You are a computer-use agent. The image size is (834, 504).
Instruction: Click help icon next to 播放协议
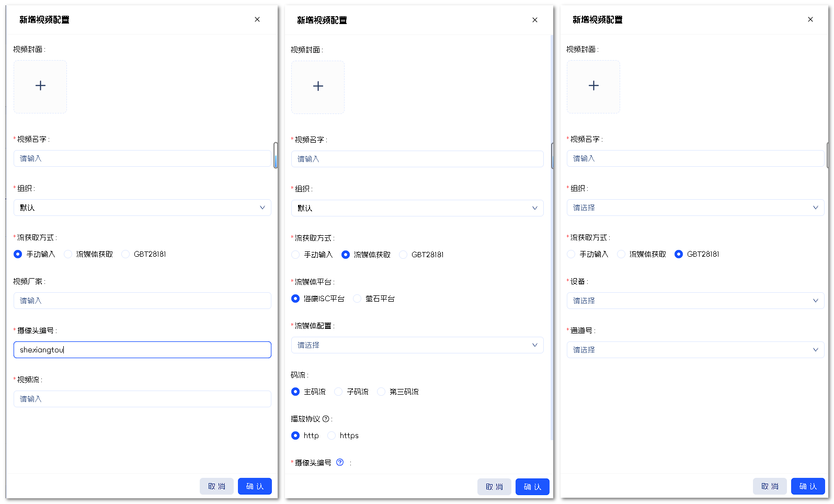326,419
